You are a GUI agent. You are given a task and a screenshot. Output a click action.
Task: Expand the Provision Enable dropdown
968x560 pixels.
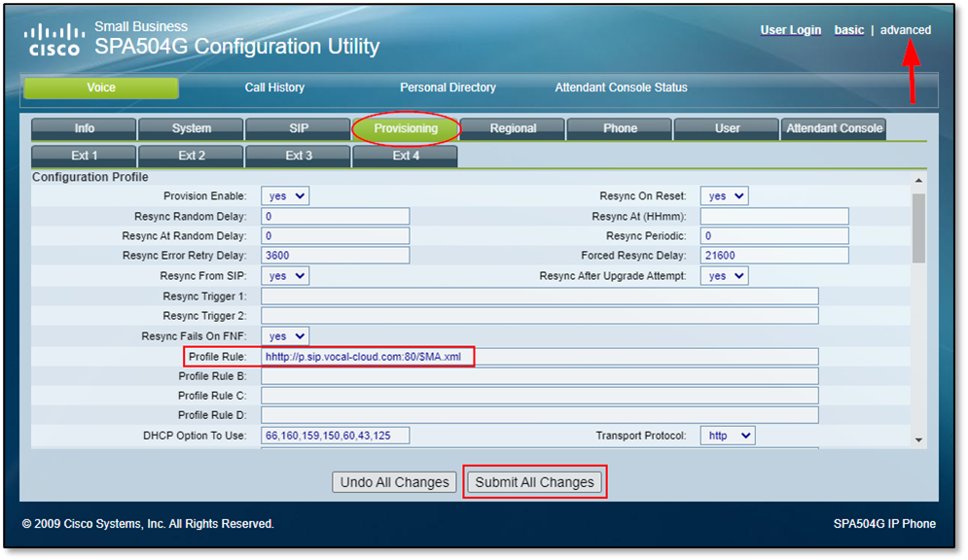tap(285, 196)
